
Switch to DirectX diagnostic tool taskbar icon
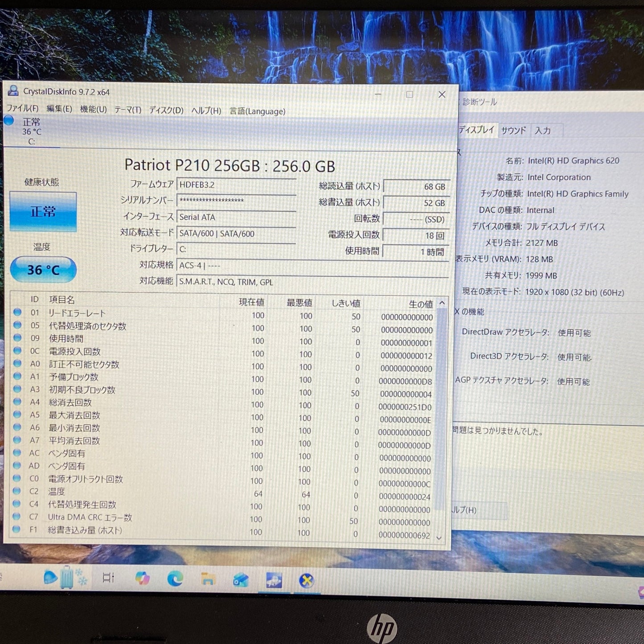(307, 581)
